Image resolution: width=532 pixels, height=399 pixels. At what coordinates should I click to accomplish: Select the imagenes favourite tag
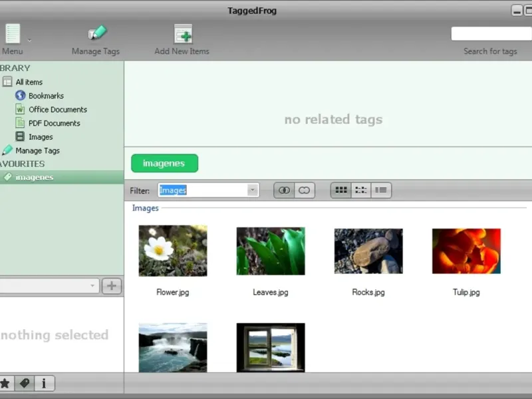62,178
